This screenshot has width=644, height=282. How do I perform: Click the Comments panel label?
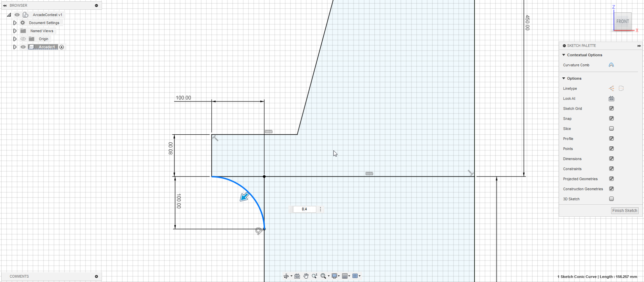coord(19,276)
